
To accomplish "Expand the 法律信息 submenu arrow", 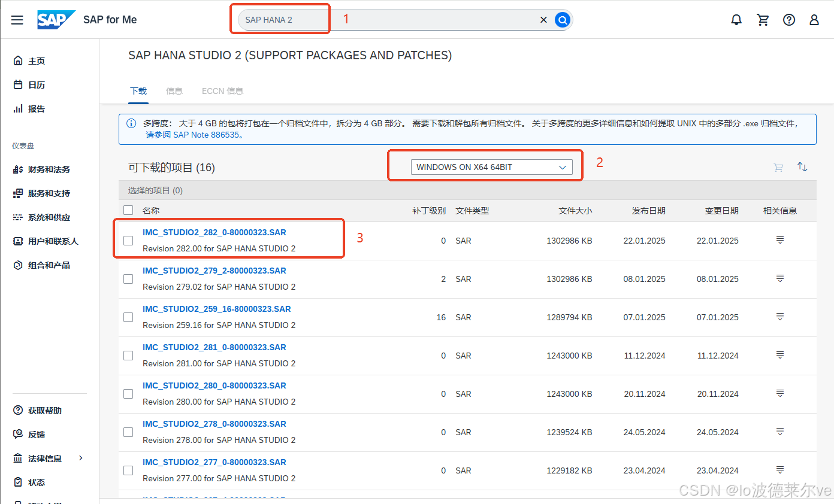I will point(81,459).
